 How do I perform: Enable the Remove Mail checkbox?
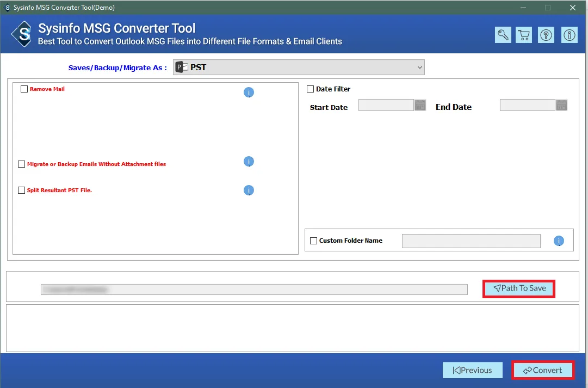pos(24,89)
